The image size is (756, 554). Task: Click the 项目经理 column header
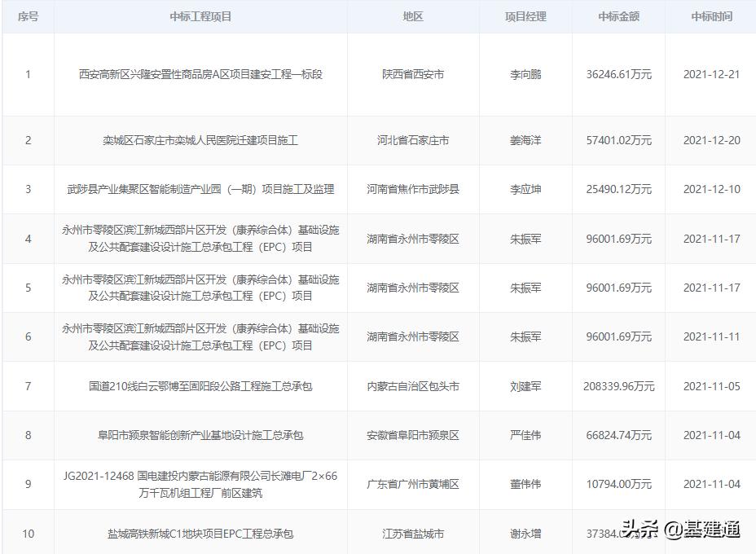point(527,16)
